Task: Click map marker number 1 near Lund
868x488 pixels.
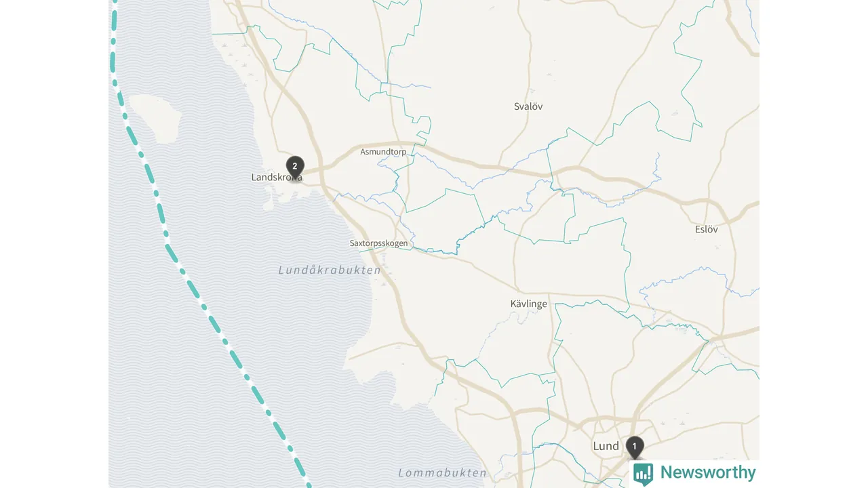Action: pyautogui.click(x=635, y=447)
